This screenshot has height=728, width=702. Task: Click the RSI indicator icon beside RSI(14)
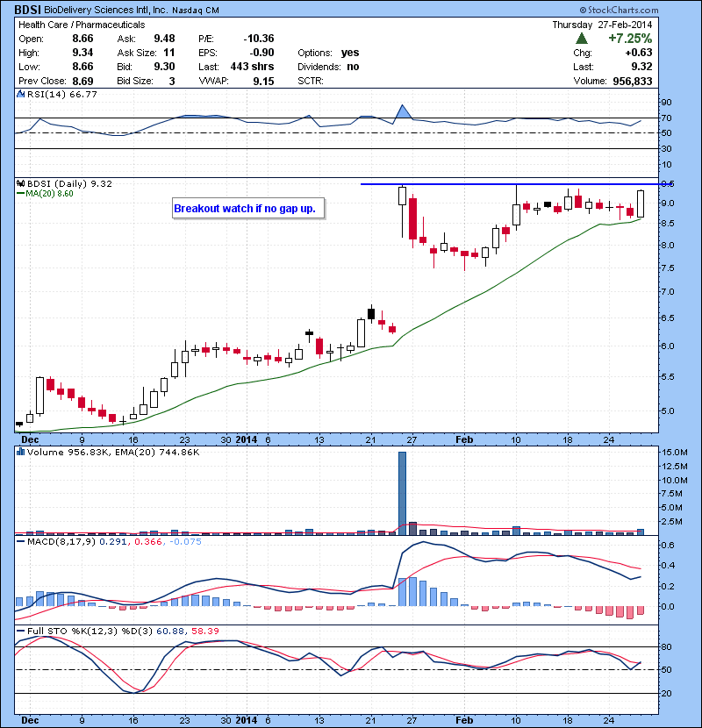20,94
